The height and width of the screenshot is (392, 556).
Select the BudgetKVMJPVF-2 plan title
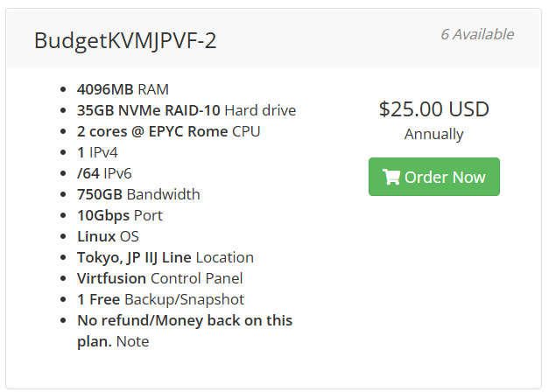coord(125,40)
